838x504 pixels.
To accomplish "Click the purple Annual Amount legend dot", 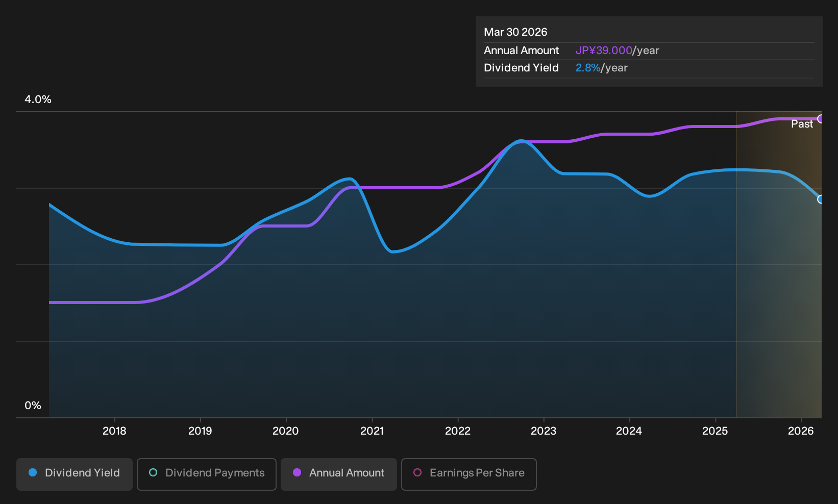I will click(297, 473).
